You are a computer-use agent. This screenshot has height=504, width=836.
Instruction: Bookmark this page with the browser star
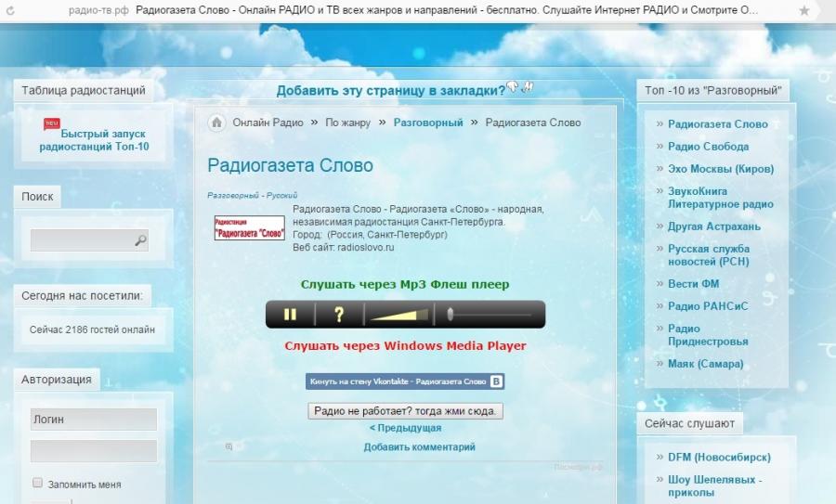803,9
